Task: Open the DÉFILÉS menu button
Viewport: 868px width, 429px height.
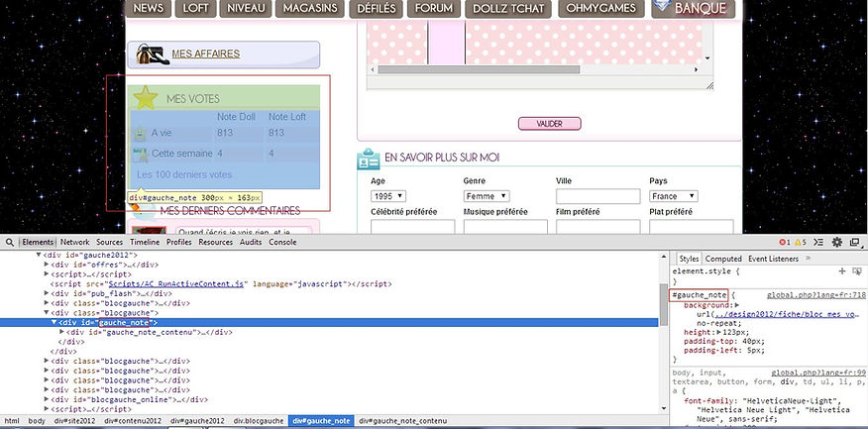Action: [x=377, y=9]
